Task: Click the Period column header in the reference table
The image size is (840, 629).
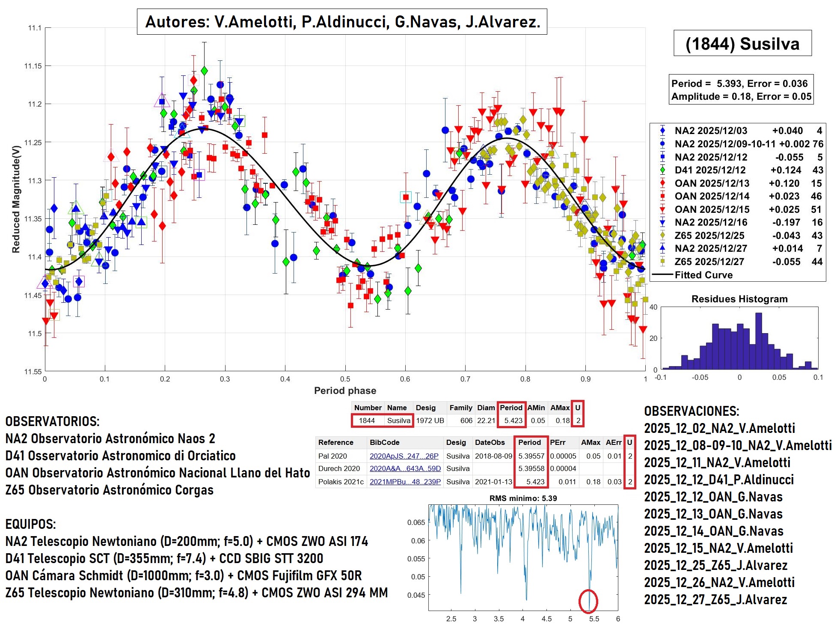Action: click(529, 442)
